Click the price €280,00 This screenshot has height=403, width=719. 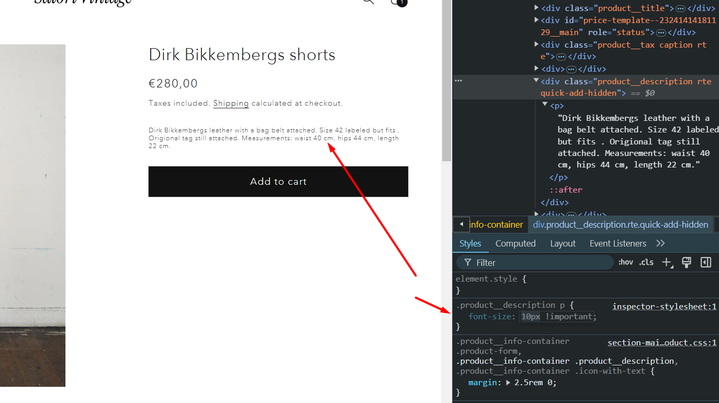coord(173,83)
